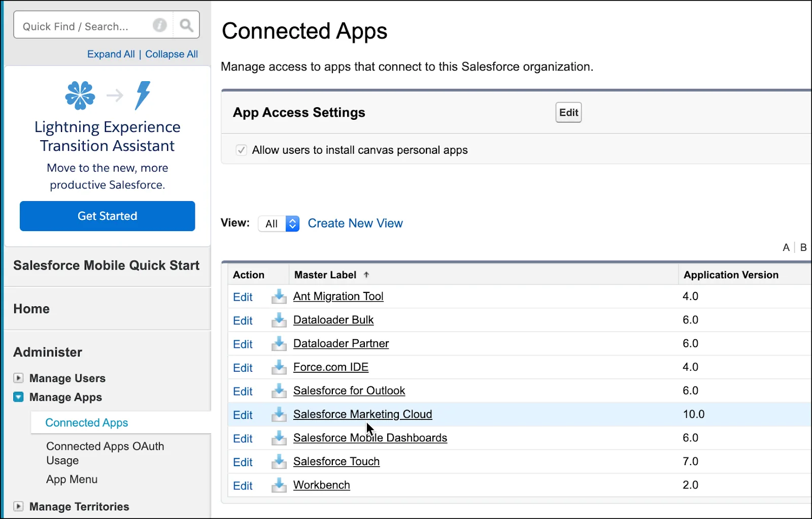Image resolution: width=812 pixels, height=519 pixels.
Task: Filter list by letter A
Action: click(x=786, y=247)
